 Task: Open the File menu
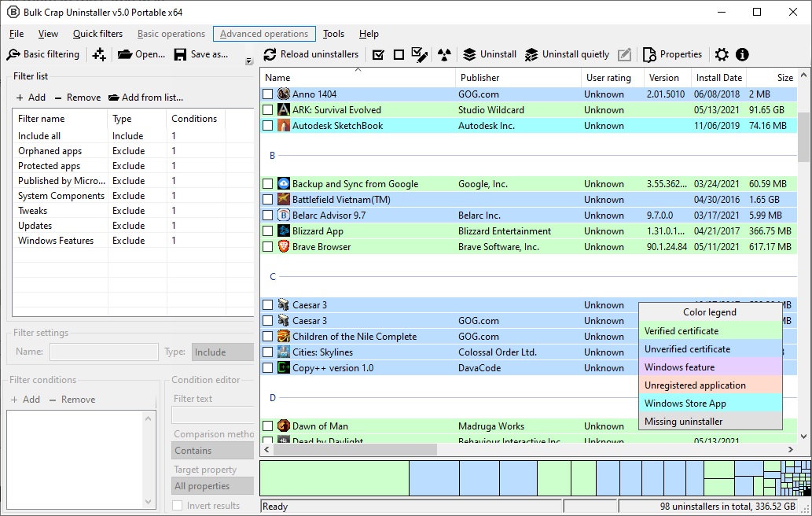(x=17, y=34)
